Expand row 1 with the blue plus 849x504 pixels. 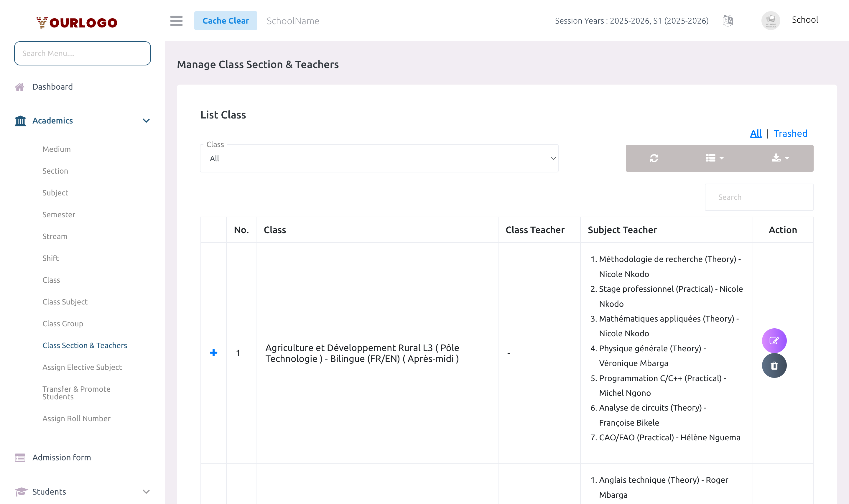213,353
